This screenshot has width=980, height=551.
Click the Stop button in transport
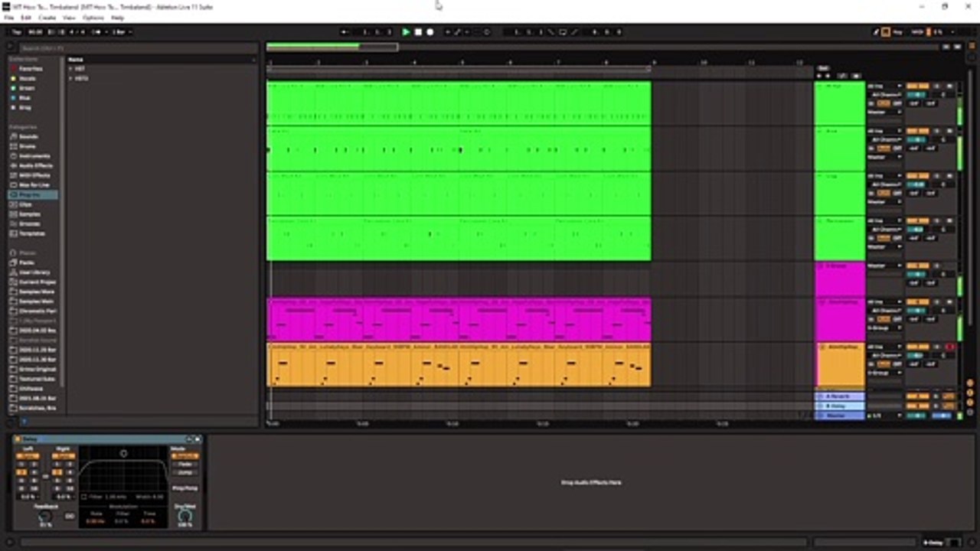pos(418,32)
